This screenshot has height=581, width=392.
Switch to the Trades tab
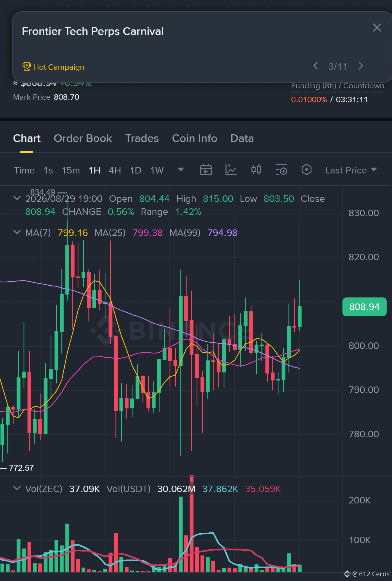[142, 138]
